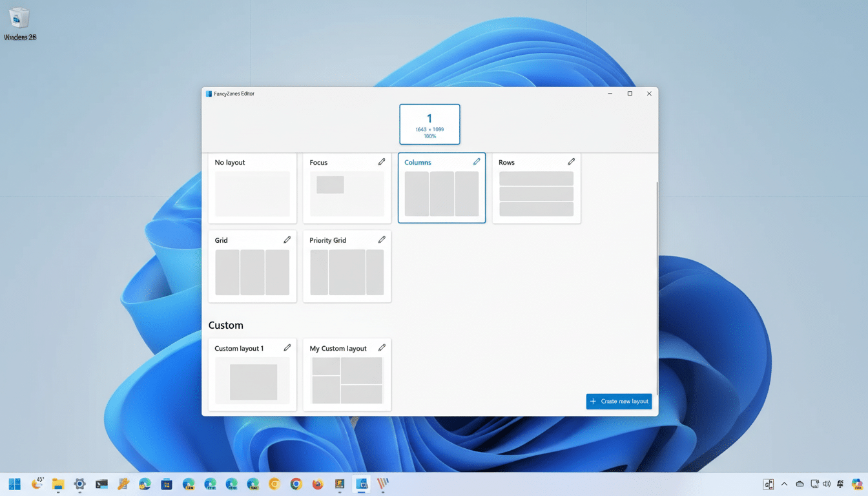
Task: Edit the Grid layout using its pencil icon
Action: 287,239
